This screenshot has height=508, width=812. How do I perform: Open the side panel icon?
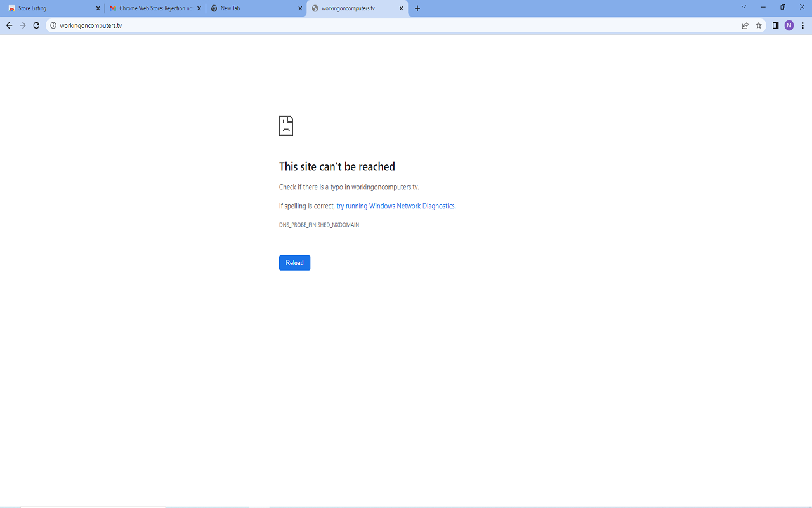(775, 25)
